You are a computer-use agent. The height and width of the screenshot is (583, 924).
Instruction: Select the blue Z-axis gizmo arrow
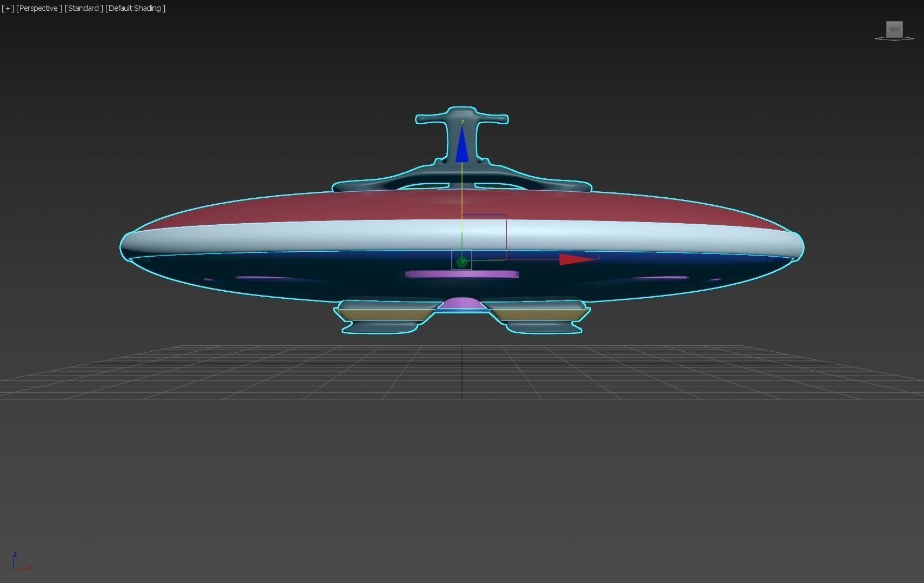coord(462,144)
